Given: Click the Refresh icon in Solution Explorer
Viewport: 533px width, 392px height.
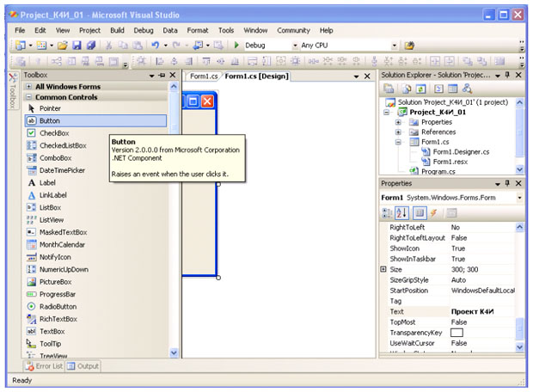Looking at the screenshot, I should (x=421, y=89).
